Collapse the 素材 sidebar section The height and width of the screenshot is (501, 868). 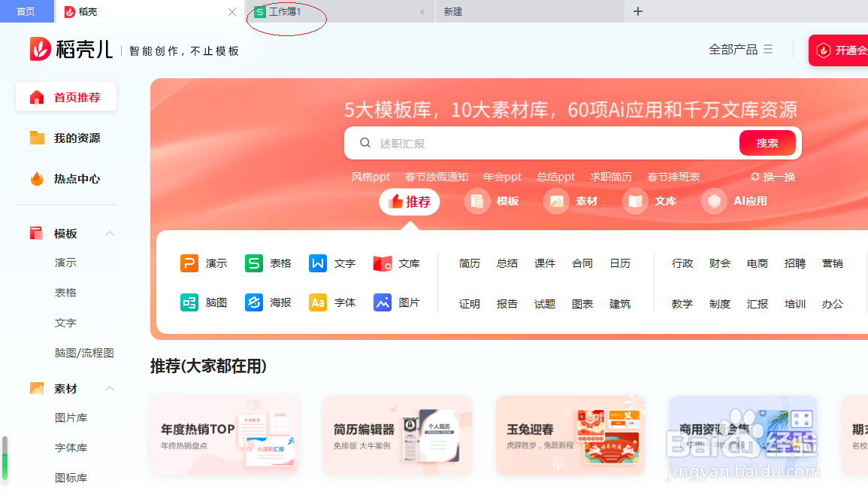[110, 388]
